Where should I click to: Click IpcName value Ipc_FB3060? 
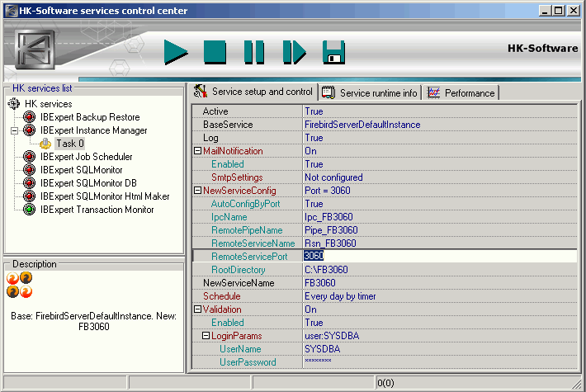328,217
